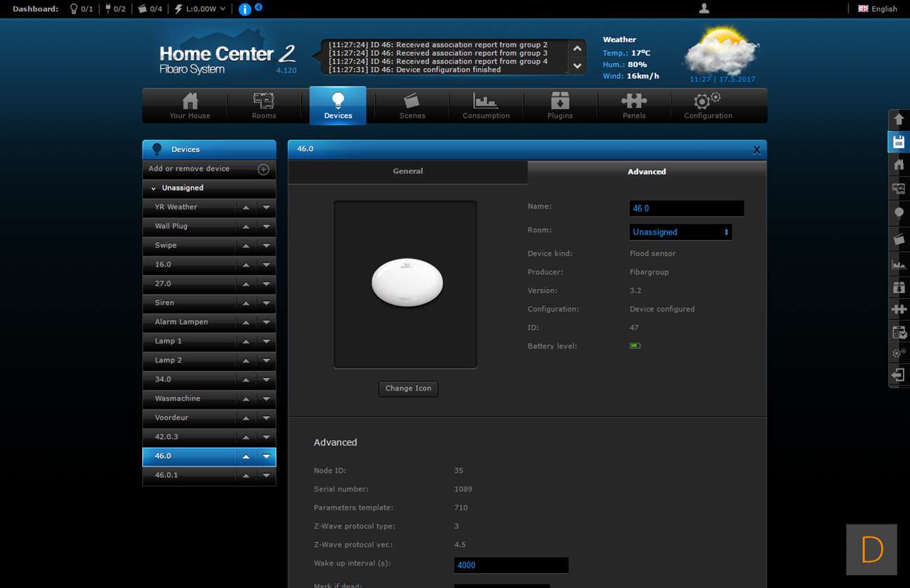Open the user profile icon in top bar
910x588 pixels.
[x=704, y=8]
